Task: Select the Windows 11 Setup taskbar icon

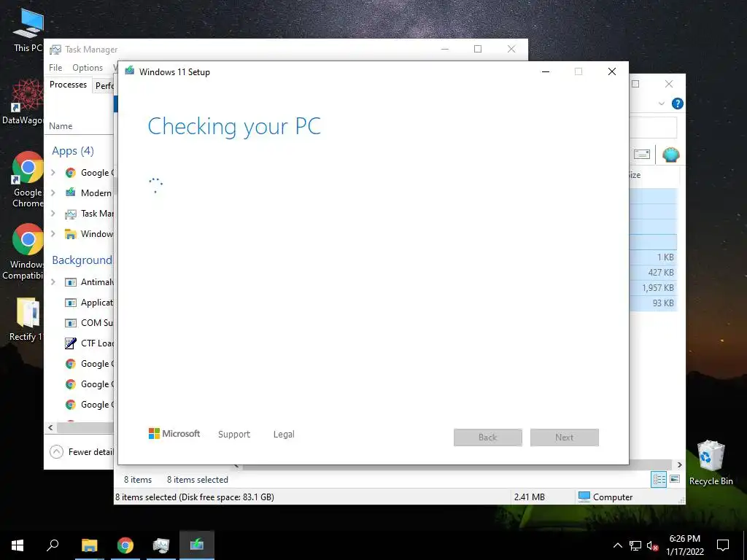Action: click(x=197, y=545)
